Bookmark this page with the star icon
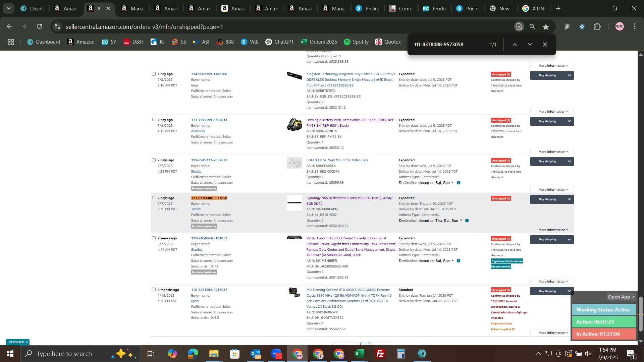644x362 pixels. pos(546,26)
